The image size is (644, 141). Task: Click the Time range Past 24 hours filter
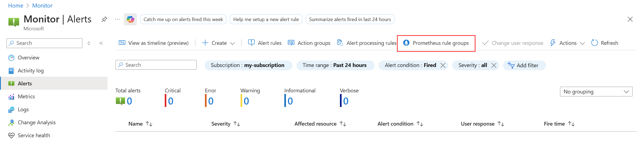coord(335,65)
